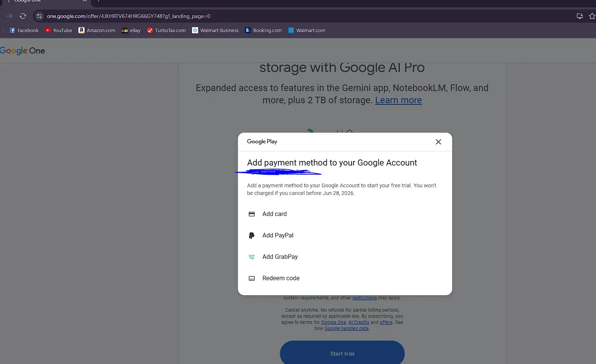Click the free trial notice paragraph
This screenshot has height=364, width=596.
tap(342, 189)
